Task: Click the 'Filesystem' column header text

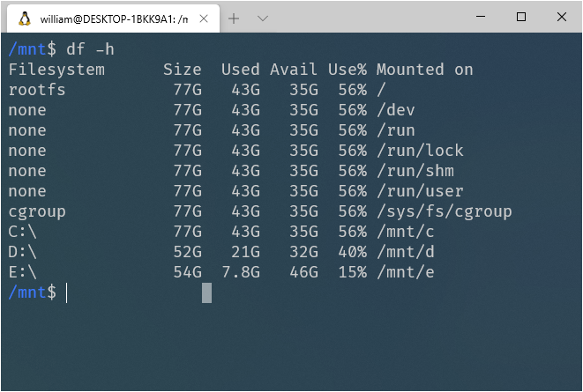Action: 56,70
